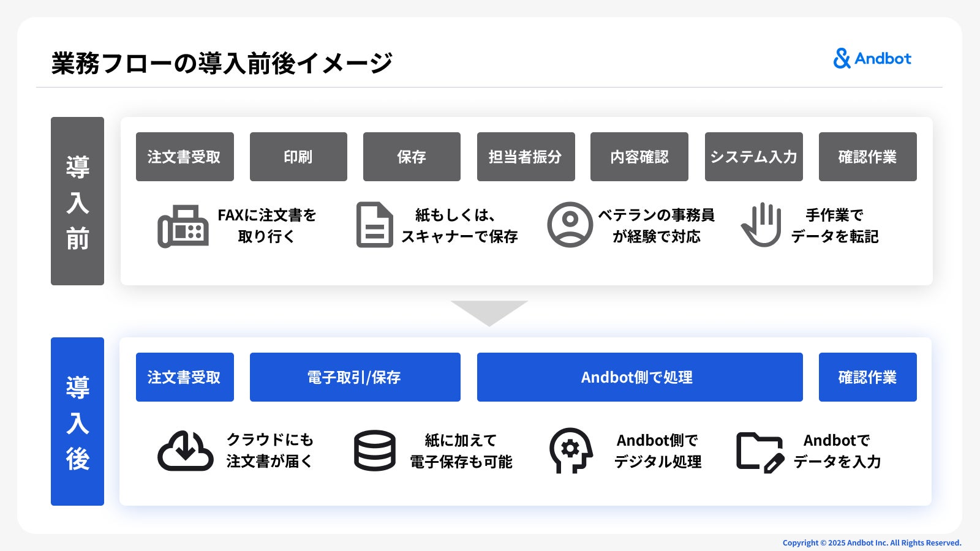Click the gray 導入前 label
Screen dimensions: 980x551
77,201
